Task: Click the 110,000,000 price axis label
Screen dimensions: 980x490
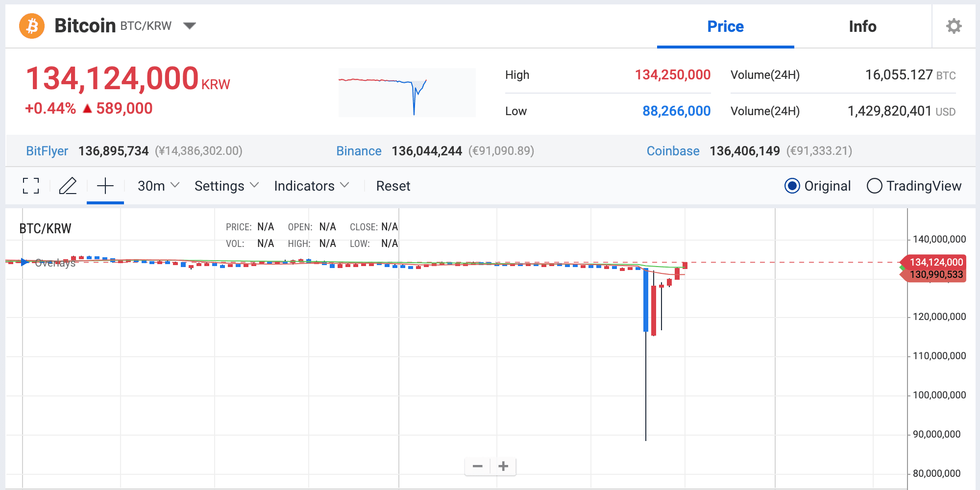Action: pyautogui.click(x=939, y=356)
